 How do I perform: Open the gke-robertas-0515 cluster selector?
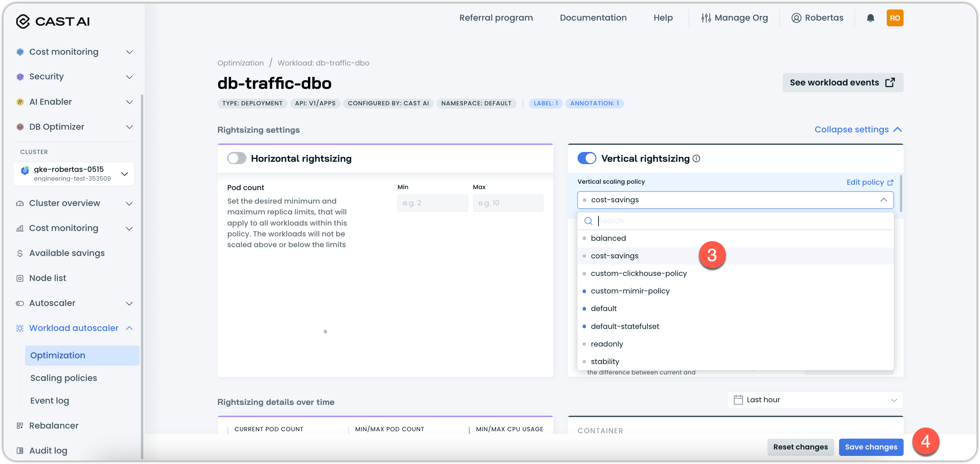pyautogui.click(x=74, y=174)
